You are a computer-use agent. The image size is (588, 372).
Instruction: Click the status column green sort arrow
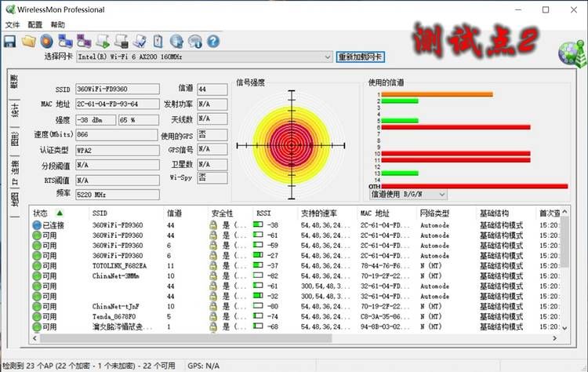60,213
